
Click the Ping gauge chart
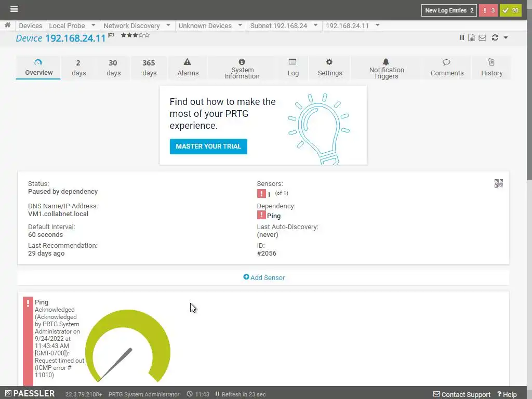pyautogui.click(x=128, y=345)
